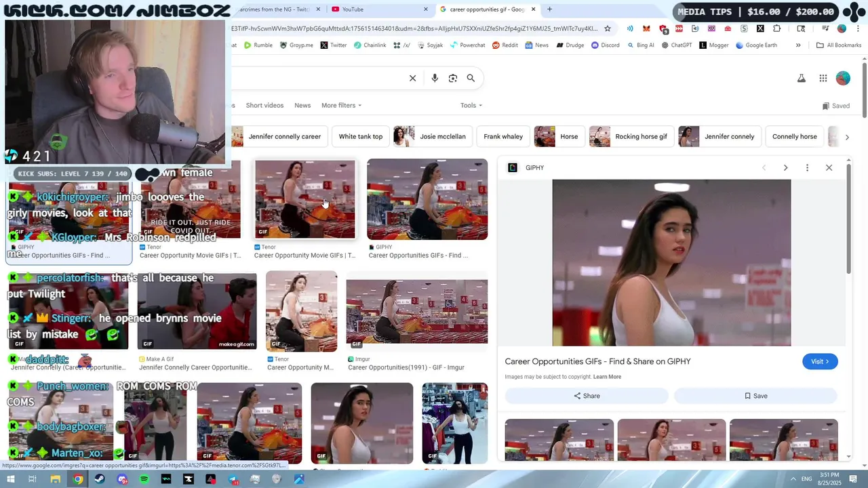The height and width of the screenshot is (488, 868).
Task: Click the Visit button for GIPHY
Action: pyautogui.click(x=820, y=361)
